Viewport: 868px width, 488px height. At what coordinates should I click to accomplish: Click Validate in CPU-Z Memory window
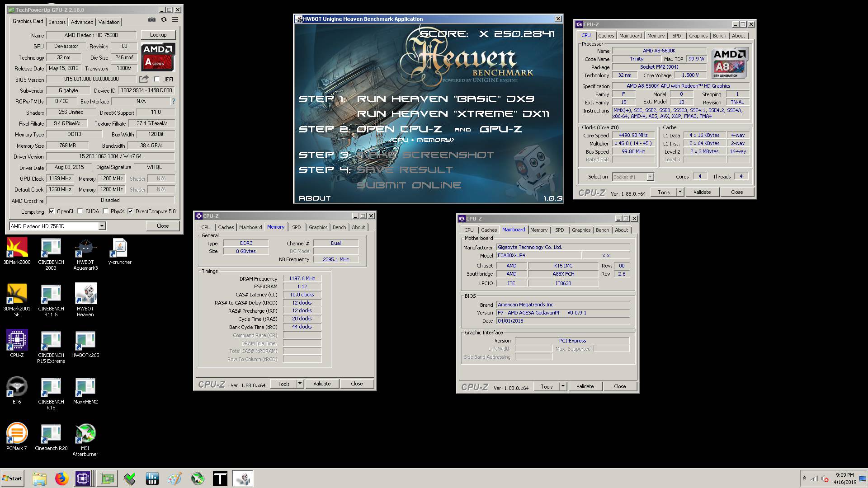coord(322,384)
